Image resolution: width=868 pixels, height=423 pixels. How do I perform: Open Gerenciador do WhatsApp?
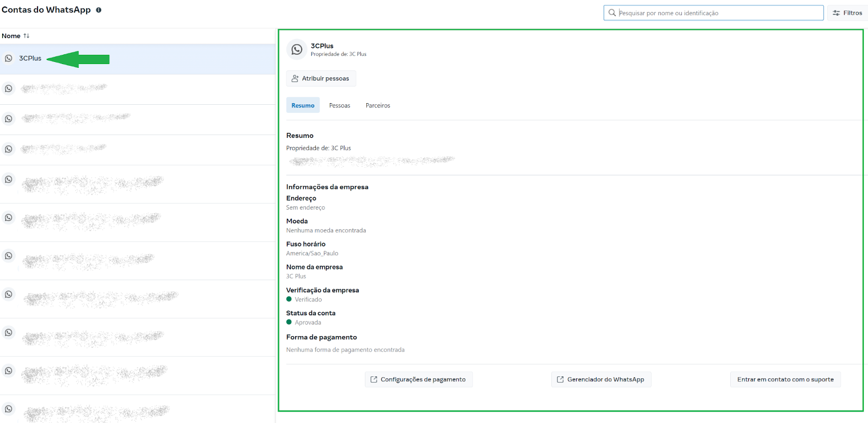(x=601, y=380)
